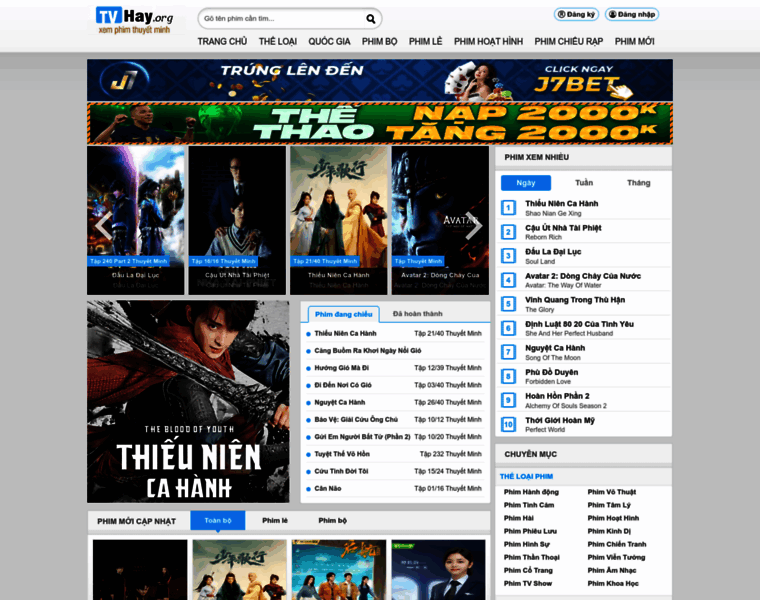The image size is (760, 600).
Task: Open Bảo Vệ: Giải Cứu Ông Chủ
Action: pos(356,419)
